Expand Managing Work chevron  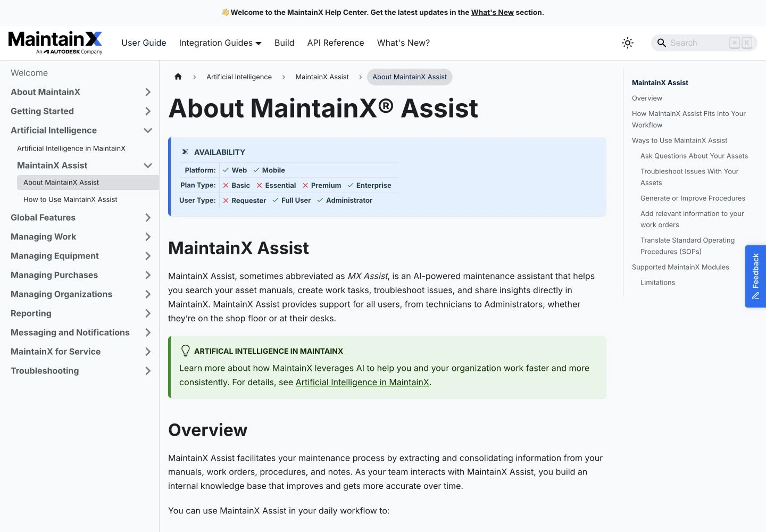pyautogui.click(x=148, y=237)
